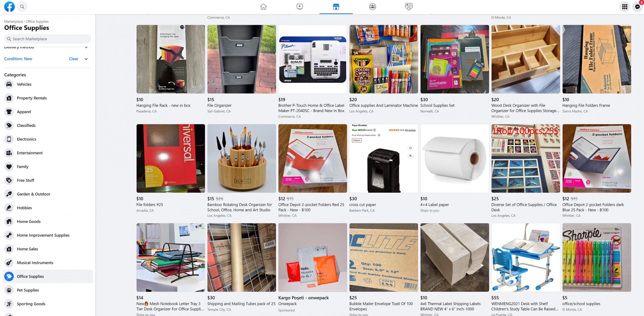Expand Condition filter dropdown arrow
The width and height of the screenshot is (644, 316).
click(86, 59)
